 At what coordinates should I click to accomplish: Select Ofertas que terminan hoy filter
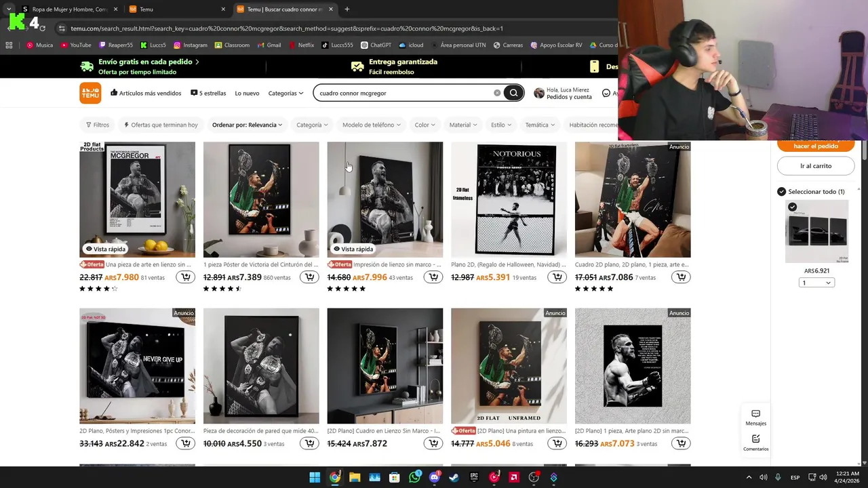click(x=161, y=125)
